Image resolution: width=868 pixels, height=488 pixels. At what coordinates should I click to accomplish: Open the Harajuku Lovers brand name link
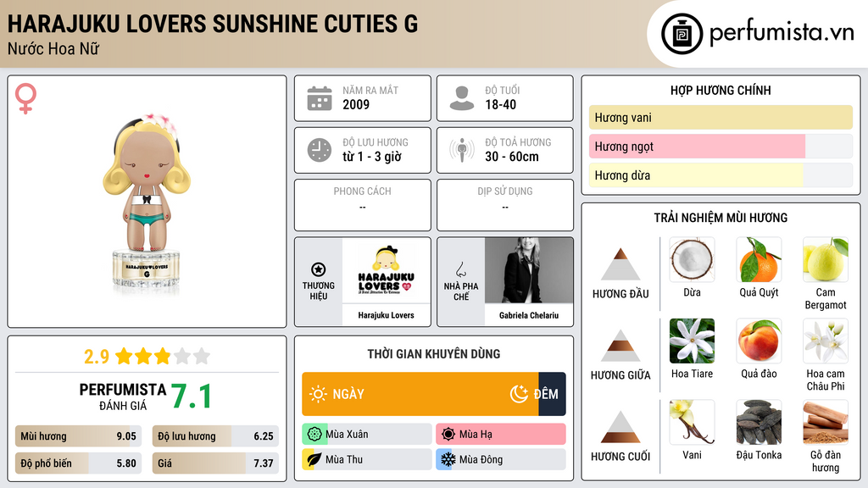click(386, 315)
